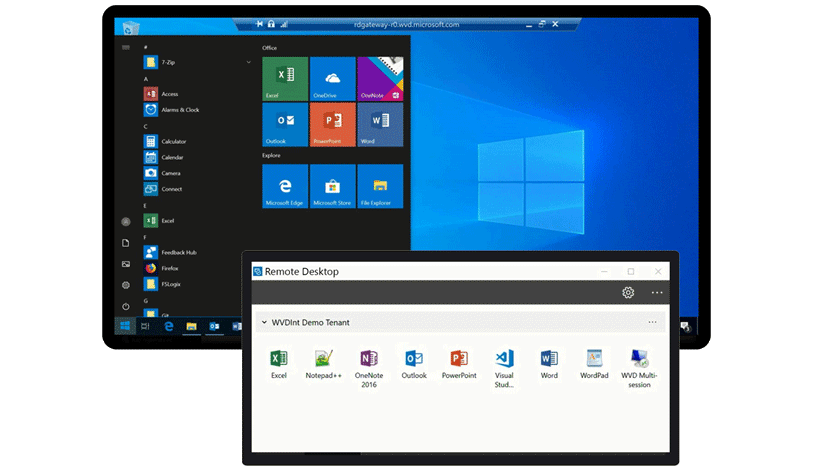This screenshot has height=470, width=826.
Task: Launch Notepad++ from the Remote Desktop window
Action: 323,364
